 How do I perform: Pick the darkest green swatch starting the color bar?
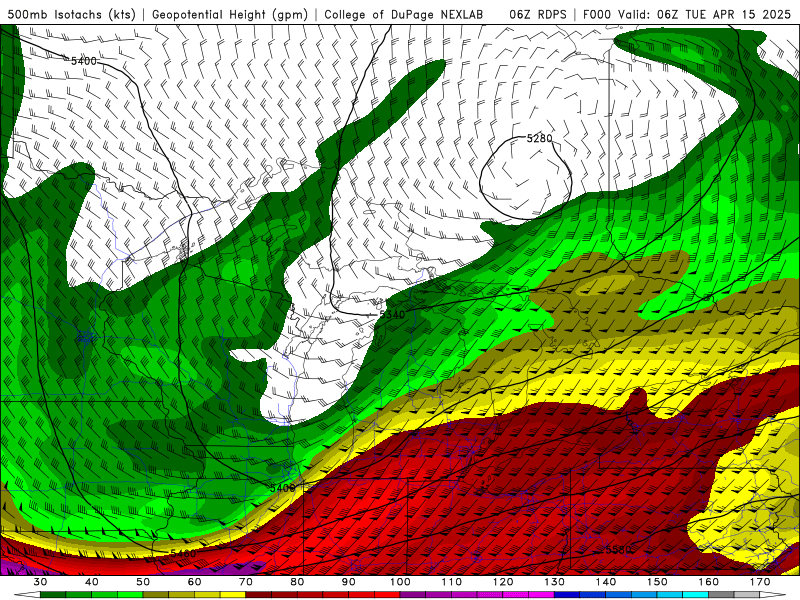(x=53, y=595)
